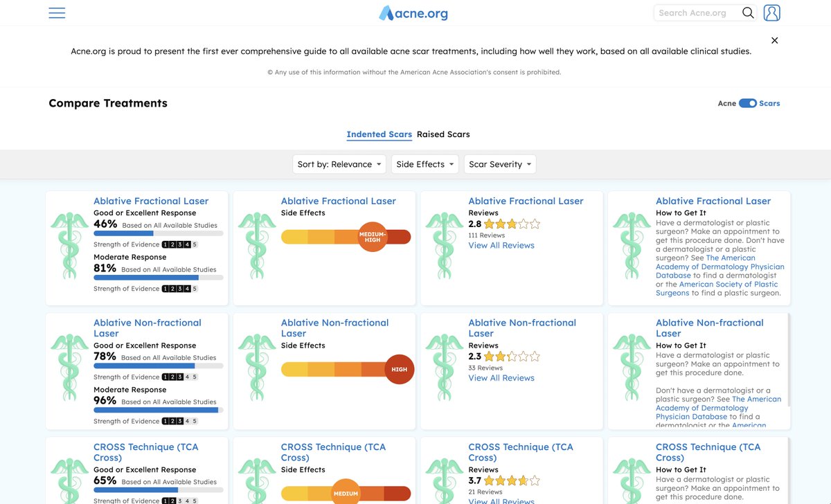Open the Sort by: Relevance dropdown
This screenshot has height=504, width=831.
(x=339, y=164)
